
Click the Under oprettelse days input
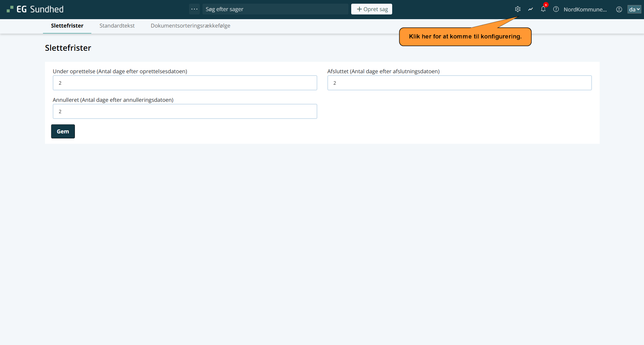pyautogui.click(x=185, y=83)
